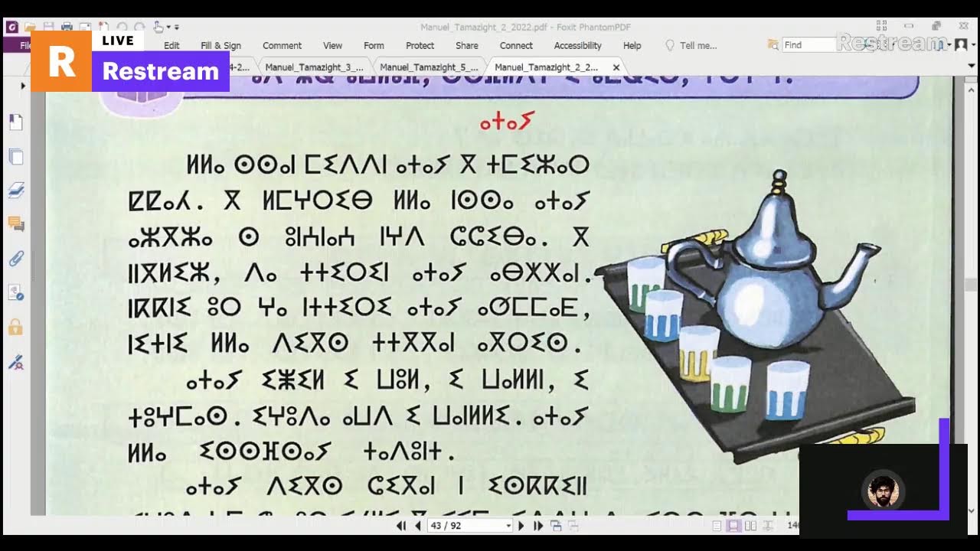Click the Print icon in quick access toolbar
Screen dimensions: 980x551
(x=67, y=27)
